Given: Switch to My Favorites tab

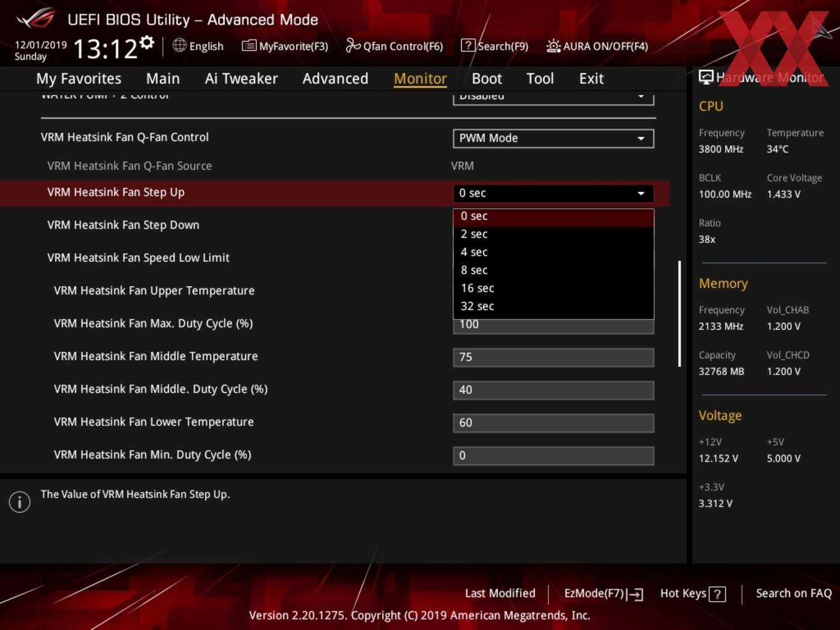Looking at the screenshot, I should pyautogui.click(x=78, y=78).
